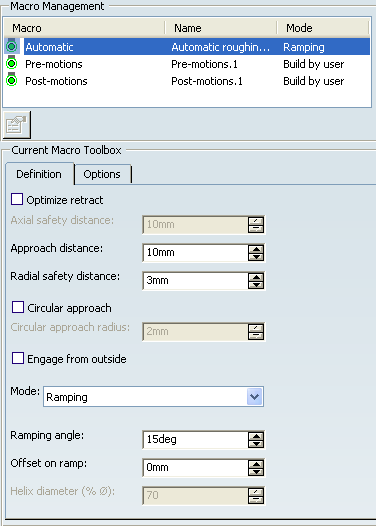
Task: Decrease Radial safety distance with down arrow
Action: pyautogui.click(x=256, y=285)
